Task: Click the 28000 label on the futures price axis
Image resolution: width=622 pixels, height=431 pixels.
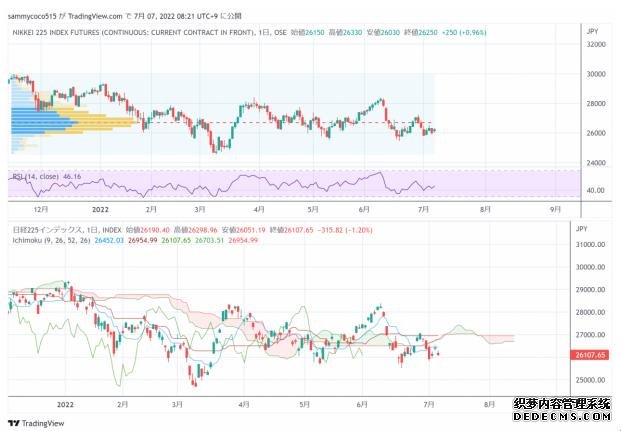Action: pos(596,103)
